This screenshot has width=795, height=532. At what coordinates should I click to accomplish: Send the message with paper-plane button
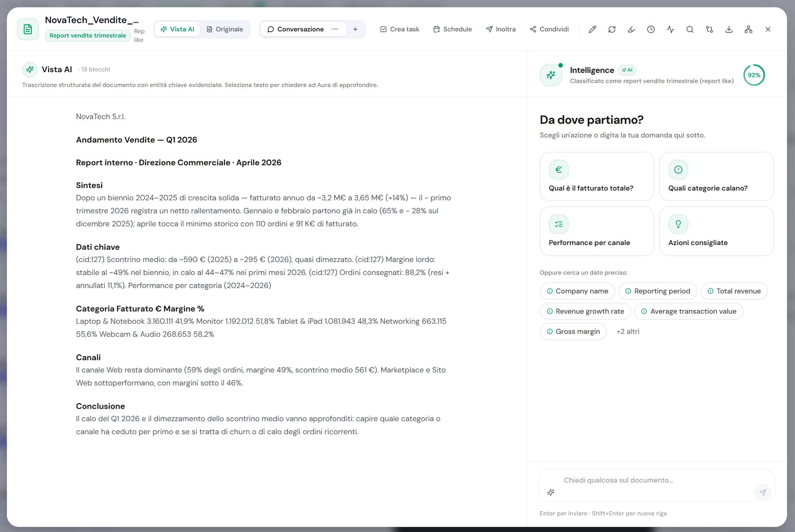point(762,492)
